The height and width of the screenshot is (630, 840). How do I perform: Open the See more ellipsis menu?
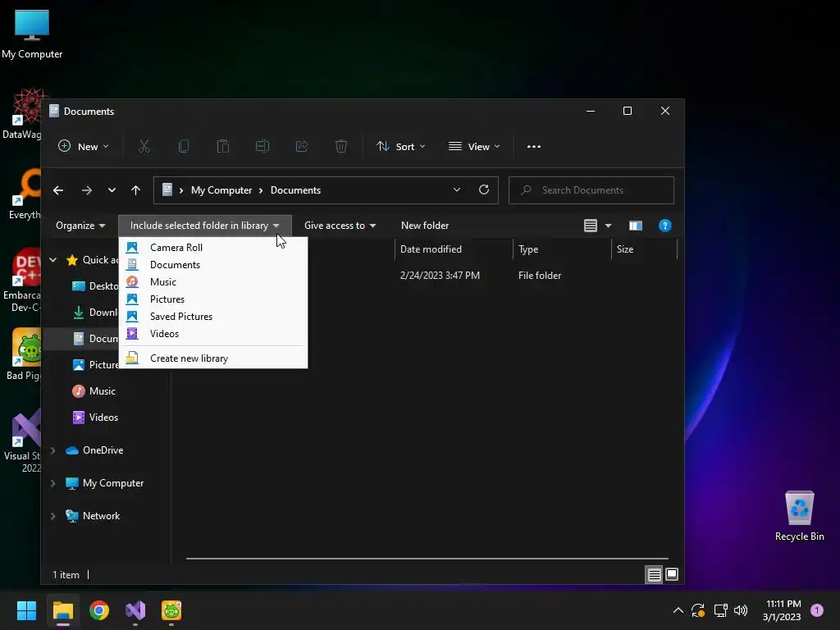pyautogui.click(x=533, y=147)
